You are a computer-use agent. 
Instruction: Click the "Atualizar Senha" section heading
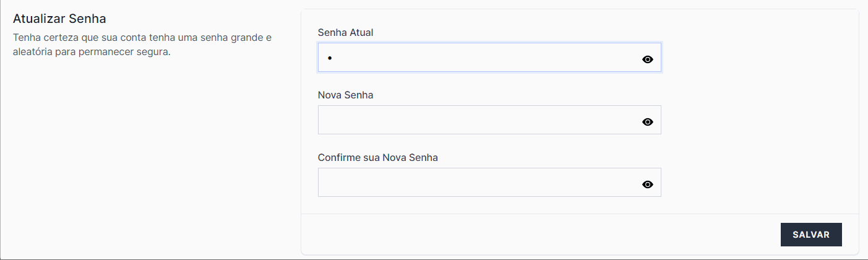(59, 19)
